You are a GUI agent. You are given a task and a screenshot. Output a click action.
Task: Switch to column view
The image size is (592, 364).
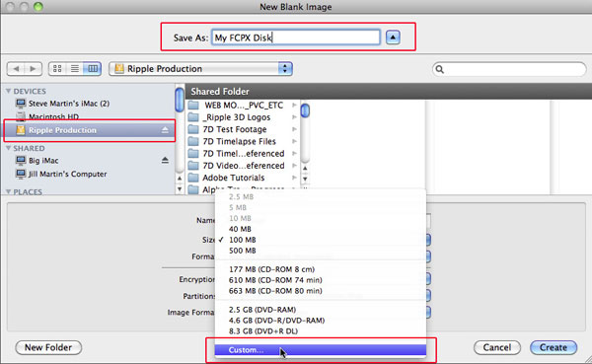click(x=92, y=69)
